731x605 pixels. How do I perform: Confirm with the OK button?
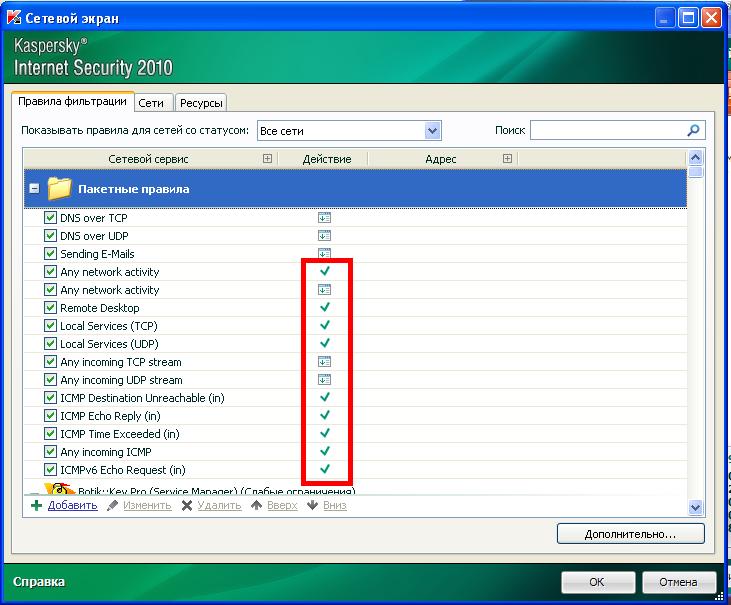point(598,582)
